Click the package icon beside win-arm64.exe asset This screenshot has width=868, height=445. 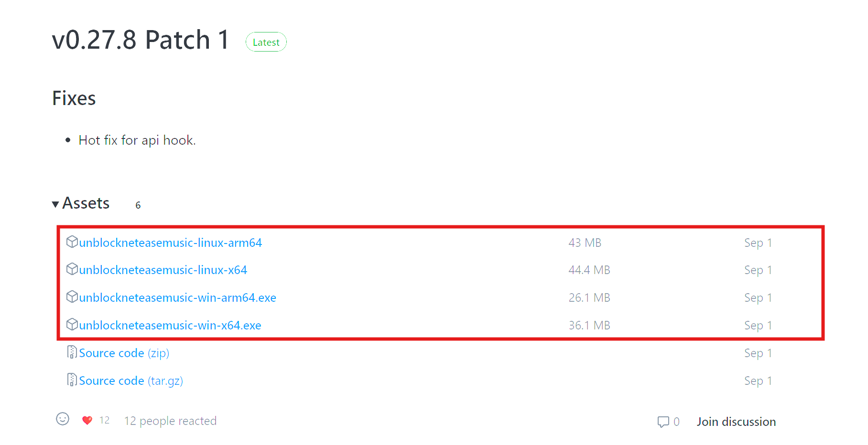click(72, 297)
